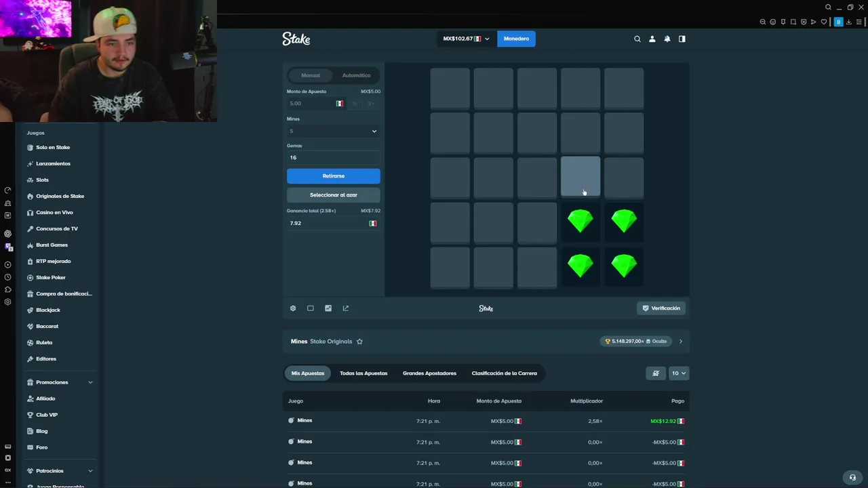This screenshot has height=488, width=868.
Task: Switch to theatre mode rectangle icon
Action: [x=311, y=308]
